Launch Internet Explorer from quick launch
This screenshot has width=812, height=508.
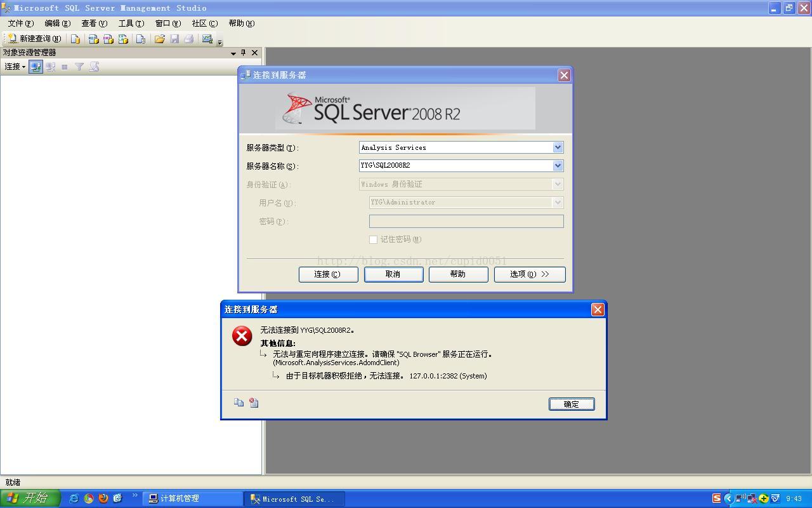[74, 498]
